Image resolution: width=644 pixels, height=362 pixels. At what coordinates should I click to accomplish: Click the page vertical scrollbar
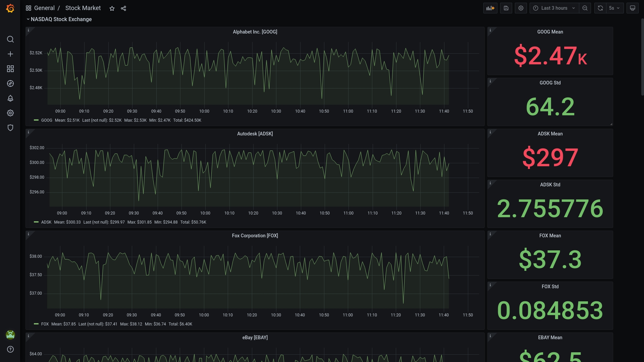click(x=642, y=57)
